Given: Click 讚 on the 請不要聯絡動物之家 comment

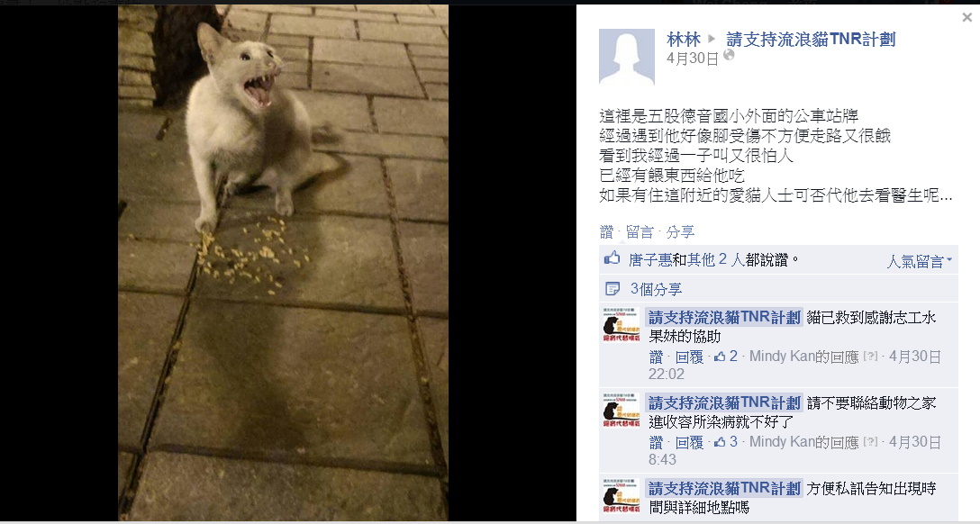Looking at the screenshot, I should tap(656, 442).
